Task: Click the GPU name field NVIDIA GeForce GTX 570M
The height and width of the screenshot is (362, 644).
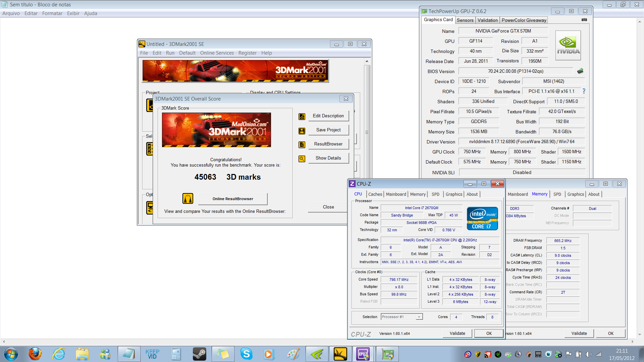Action: (x=503, y=31)
